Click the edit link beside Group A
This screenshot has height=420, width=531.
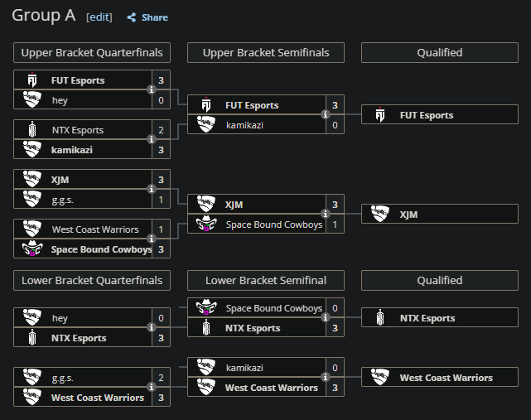(99, 17)
